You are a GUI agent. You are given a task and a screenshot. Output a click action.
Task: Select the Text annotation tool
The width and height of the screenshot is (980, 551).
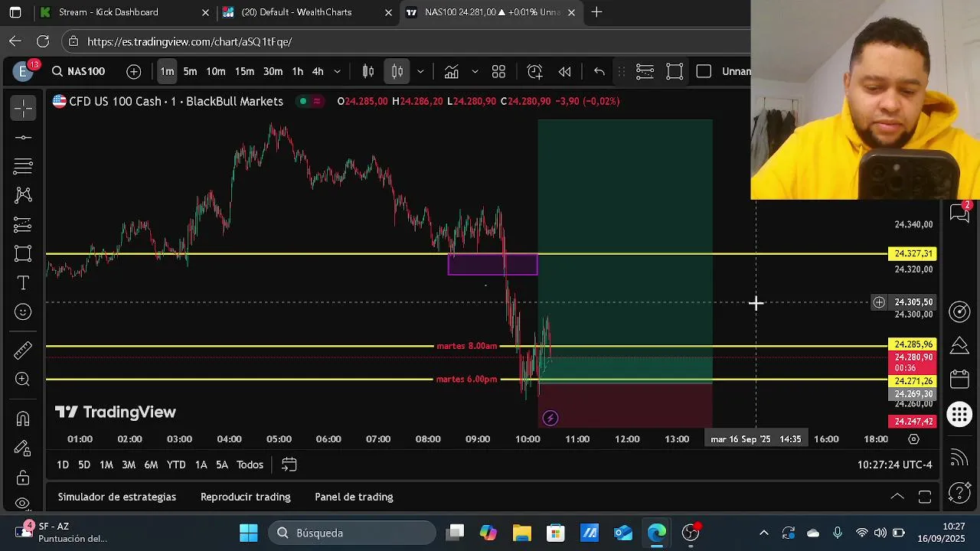tap(23, 283)
